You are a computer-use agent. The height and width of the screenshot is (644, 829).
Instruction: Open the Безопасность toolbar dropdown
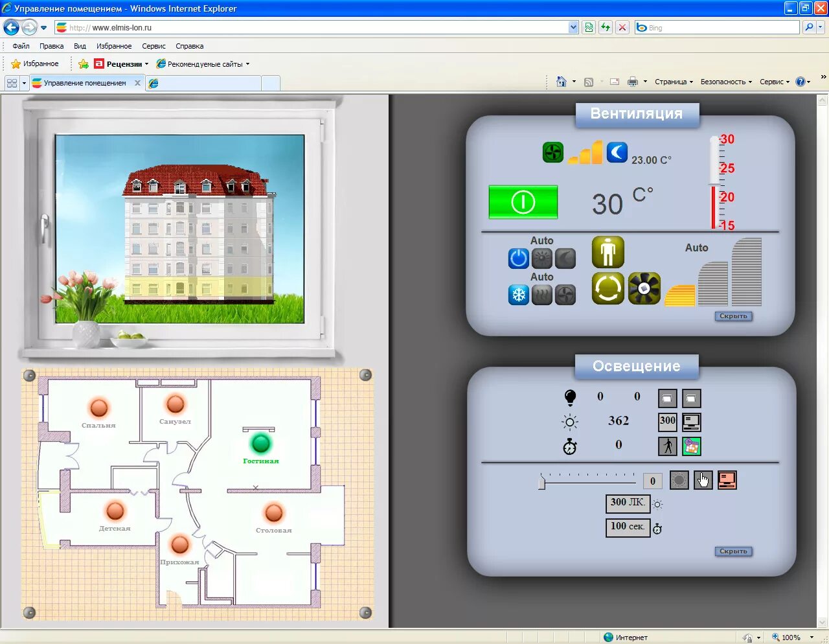tap(726, 82)
